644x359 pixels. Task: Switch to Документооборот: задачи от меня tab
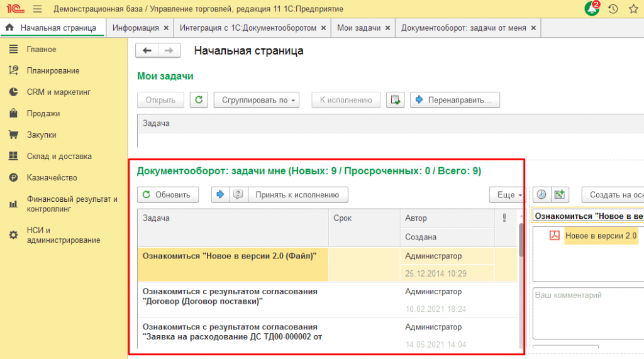[x=464, y=28]
